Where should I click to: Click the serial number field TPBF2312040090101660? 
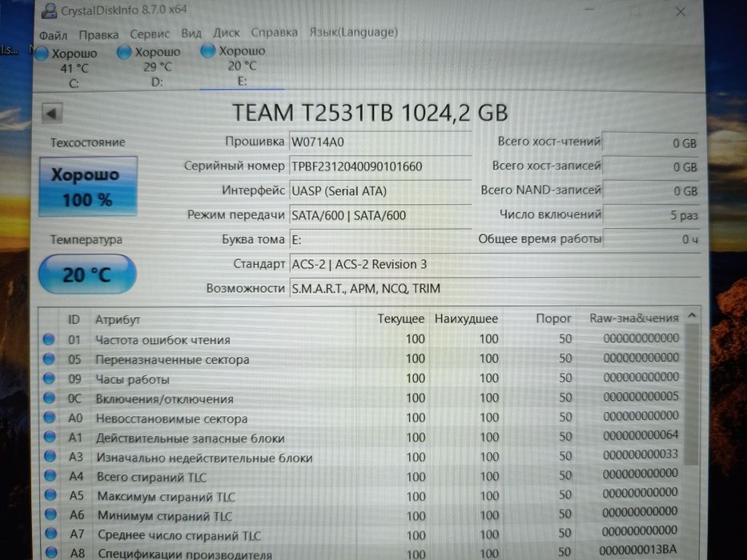tap(380, 166)
